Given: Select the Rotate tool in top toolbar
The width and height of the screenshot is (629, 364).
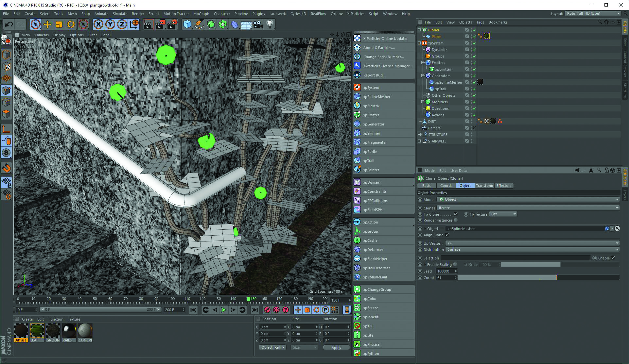Looking at the screenshot, I should [71, 24].
